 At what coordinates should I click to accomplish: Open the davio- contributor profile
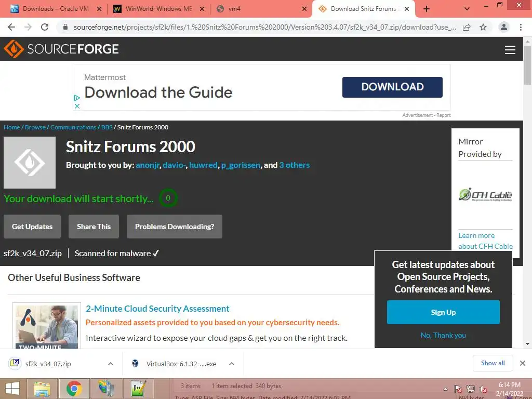pyautogui.click(x=174, y=165)
